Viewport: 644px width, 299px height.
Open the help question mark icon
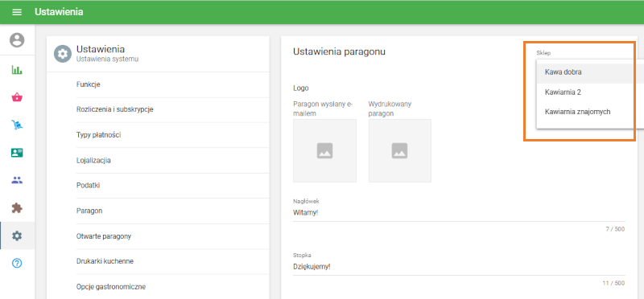(17, 264)
